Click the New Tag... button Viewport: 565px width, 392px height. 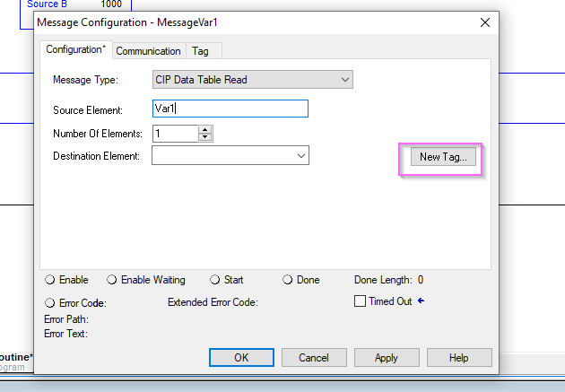click(x=443, y=157)
